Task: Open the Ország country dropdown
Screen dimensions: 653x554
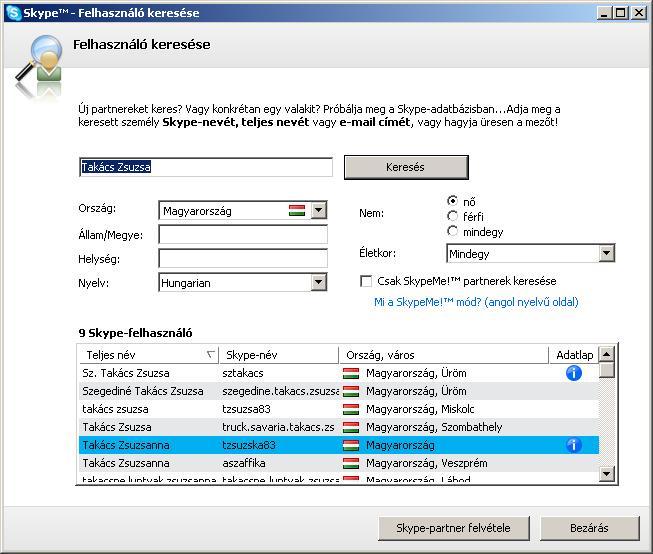Action: [319, 210]
